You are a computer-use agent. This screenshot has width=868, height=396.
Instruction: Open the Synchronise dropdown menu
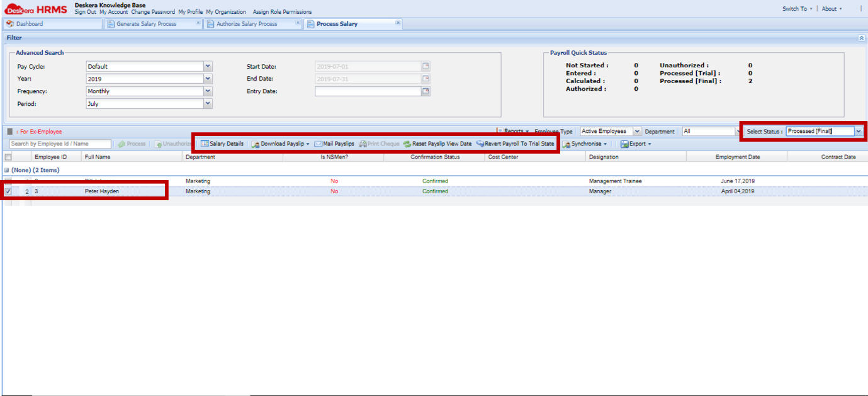[585, 144]
